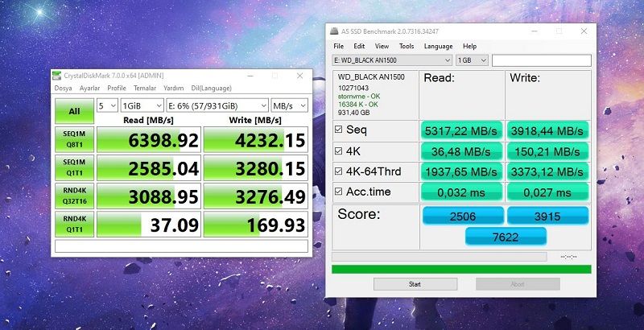Viewport: 644px width, 330px height.
Task: Open the Ayarlar menu in CrystalDiskMark
Action: coord(89,89)
